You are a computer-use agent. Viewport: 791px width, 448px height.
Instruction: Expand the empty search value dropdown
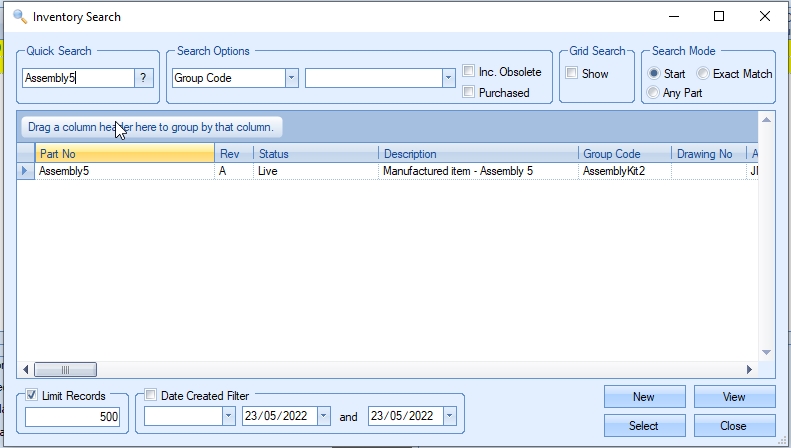click(x=448, y=78)
